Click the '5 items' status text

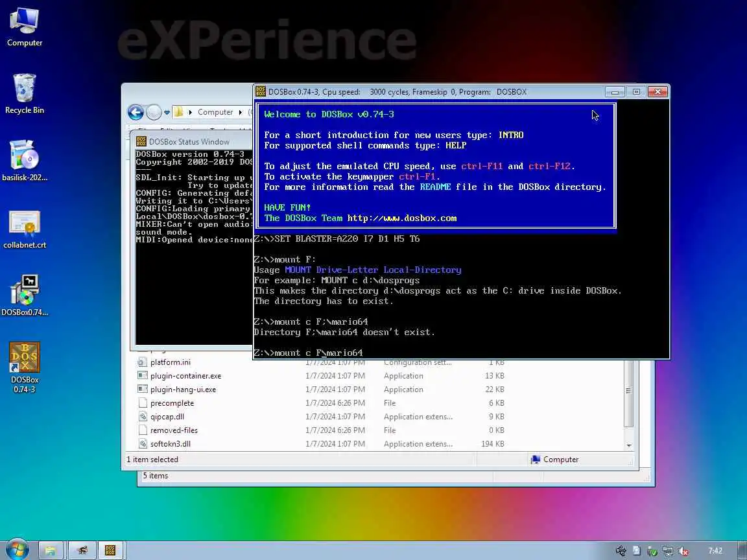click(x=156, y=476)
